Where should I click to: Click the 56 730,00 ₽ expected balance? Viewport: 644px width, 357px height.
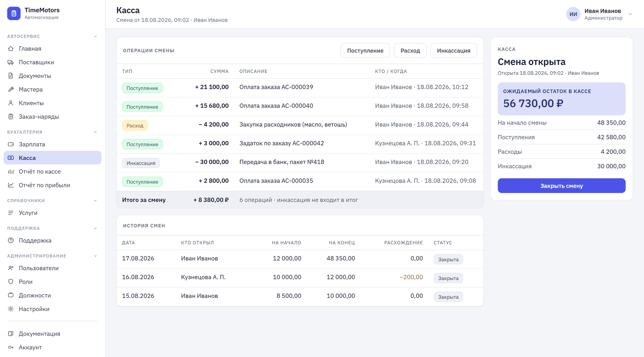pos(533,104)
